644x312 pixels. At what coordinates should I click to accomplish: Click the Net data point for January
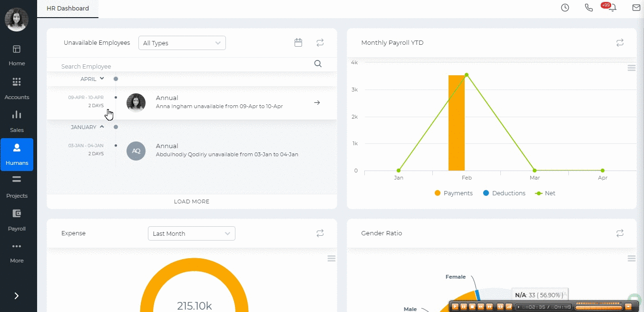tap(399, 171)
